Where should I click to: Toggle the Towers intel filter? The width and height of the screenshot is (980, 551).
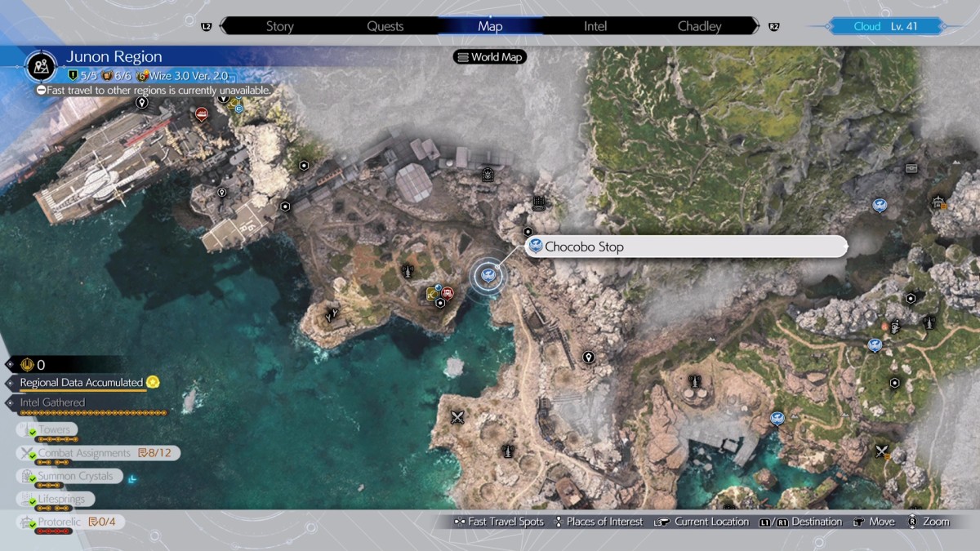pyautogui.click(x=47, y=430)
